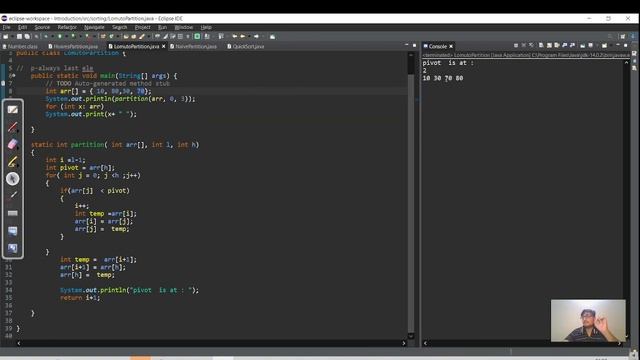This screenshot has width=640, height=360.
Task: Maximize the Console view pane
Action: tap(625, 45)
